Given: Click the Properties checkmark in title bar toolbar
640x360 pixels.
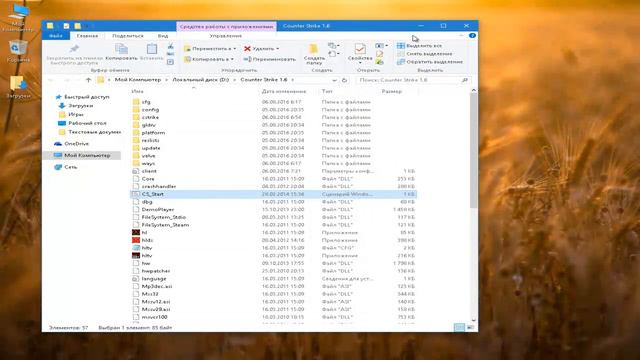Looking at the screenshot, I should 66,26.
